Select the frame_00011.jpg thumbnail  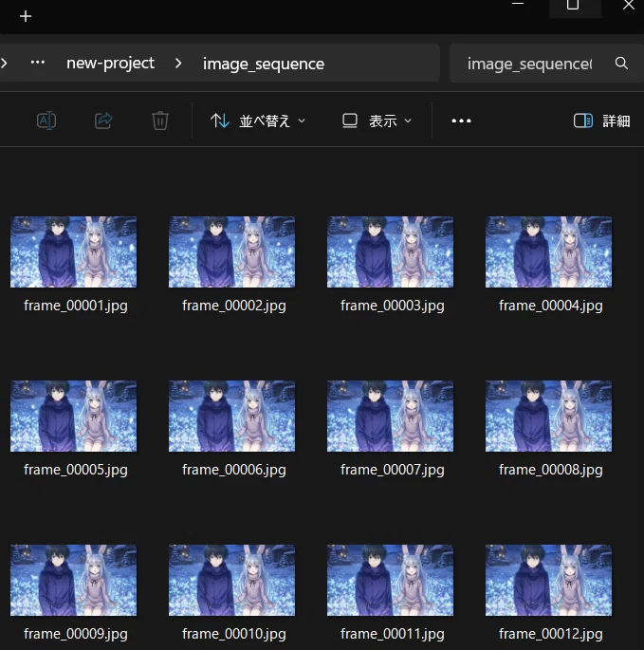(x=390, y=580)
